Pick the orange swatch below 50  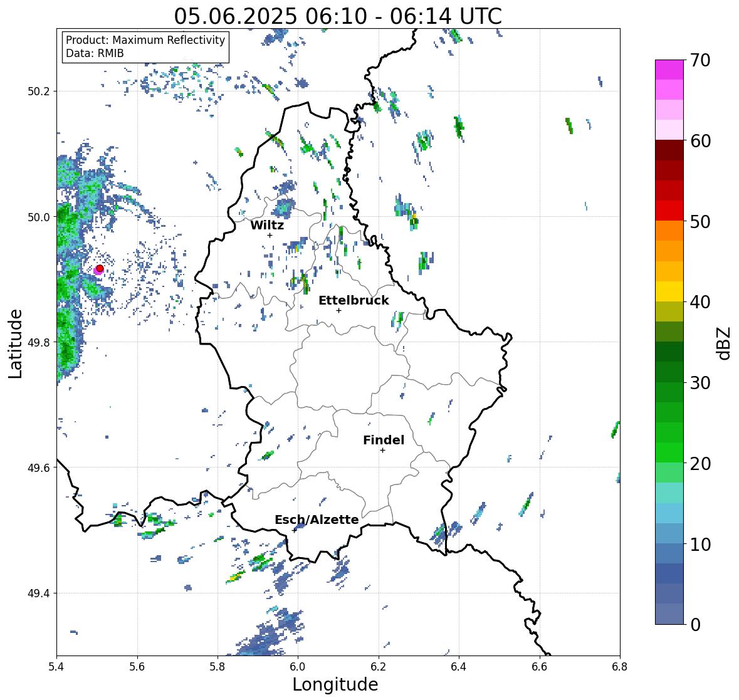tap(669, 231)
